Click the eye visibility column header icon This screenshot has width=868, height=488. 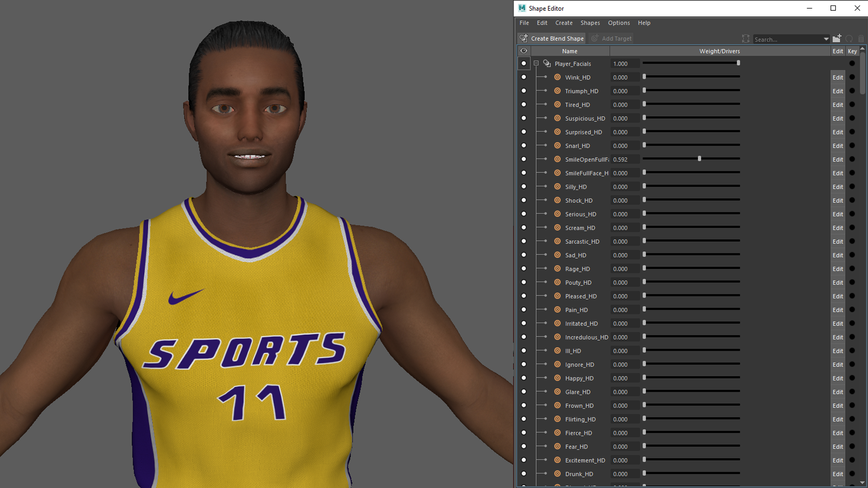point(524,51)
